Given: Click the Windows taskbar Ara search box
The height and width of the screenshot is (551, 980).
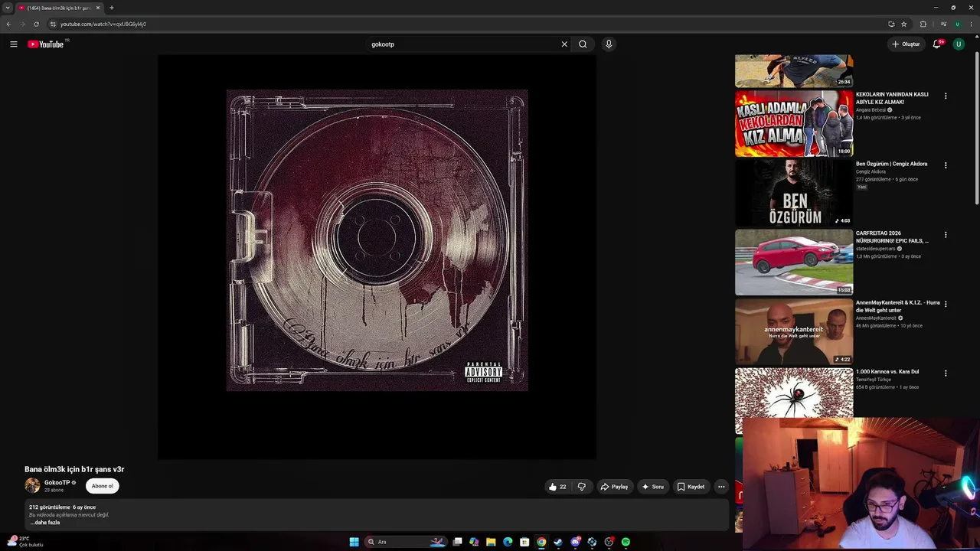Looking at the screenshot, I should (406, 542).
